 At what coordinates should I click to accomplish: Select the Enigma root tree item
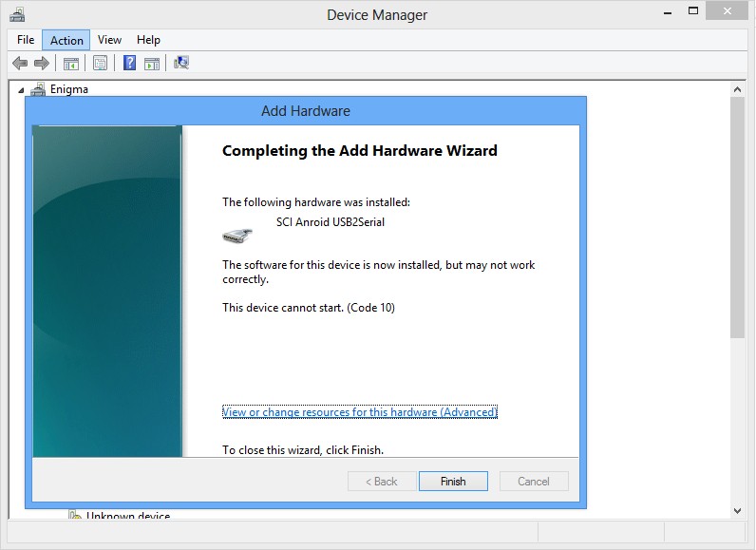[x=68, y=89]
